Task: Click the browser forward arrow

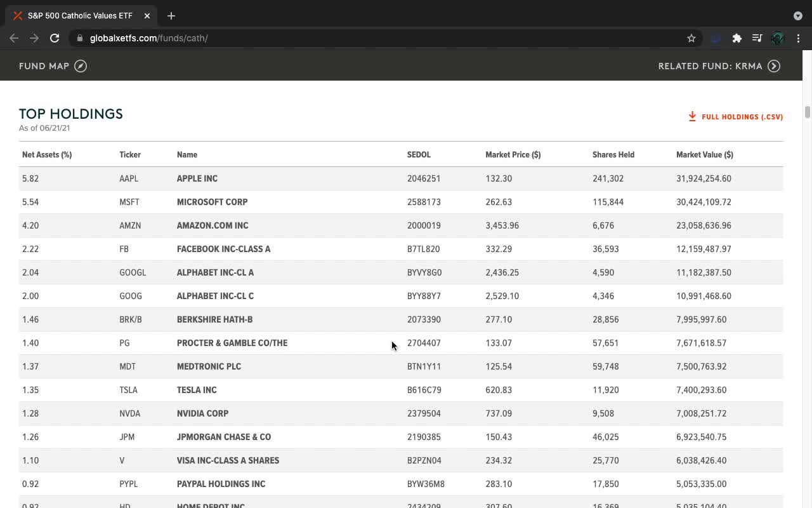Action: 34,38
